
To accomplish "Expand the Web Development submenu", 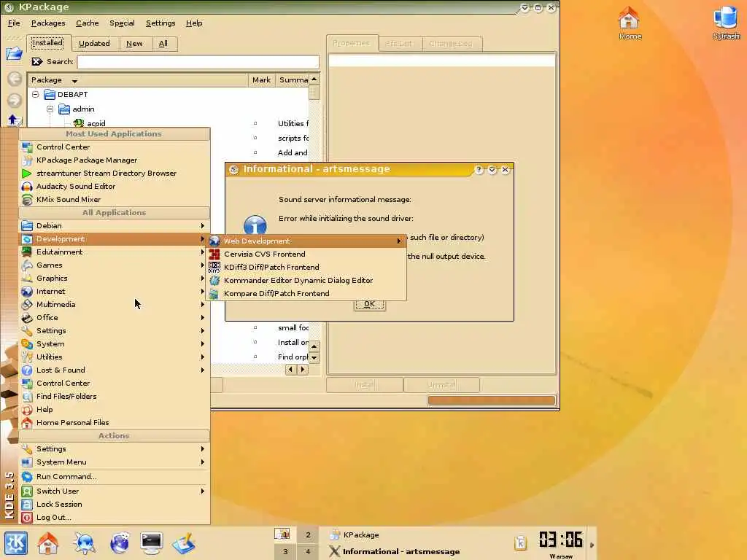I will pos(306,241).
